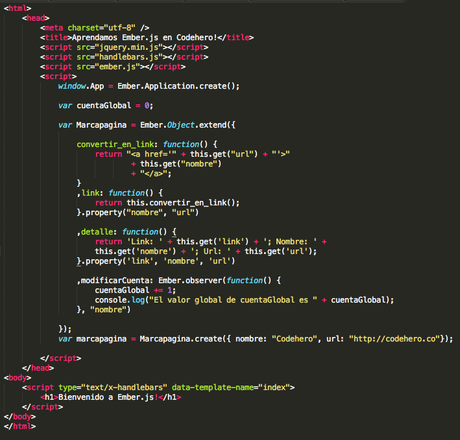Click the opening <head> tag line

[x=36, y=18]
